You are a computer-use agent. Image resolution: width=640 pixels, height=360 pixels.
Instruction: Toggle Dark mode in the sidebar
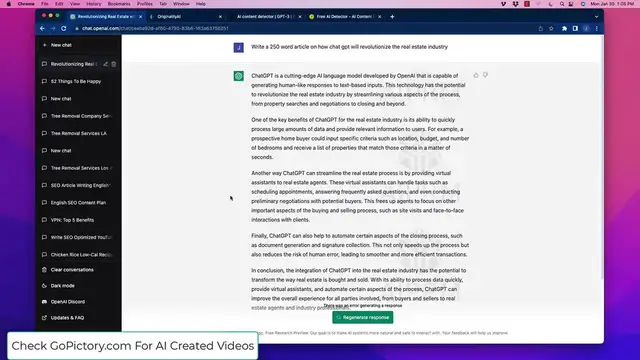(62, 286)
